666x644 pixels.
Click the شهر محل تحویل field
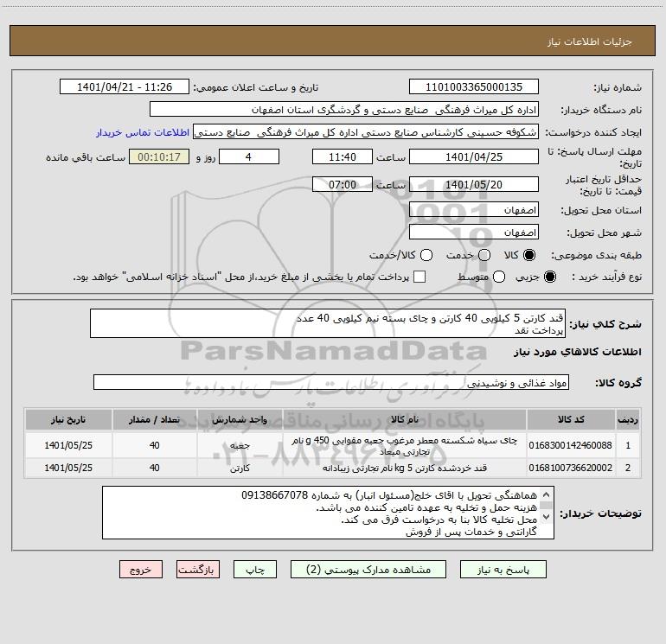coord(474,233)
